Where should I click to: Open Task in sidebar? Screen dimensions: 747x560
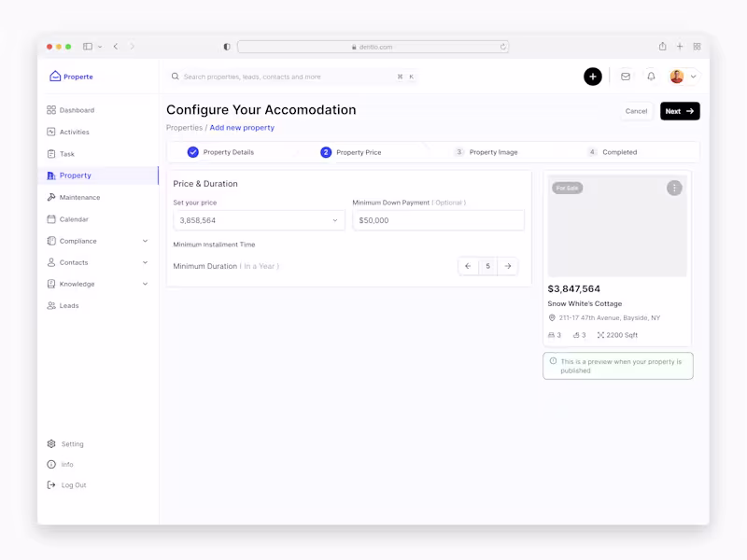61,154
